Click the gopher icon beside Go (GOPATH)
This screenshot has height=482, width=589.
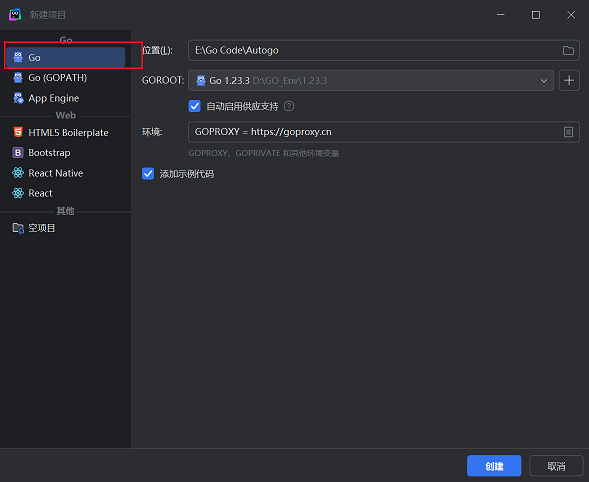point(18,77)
